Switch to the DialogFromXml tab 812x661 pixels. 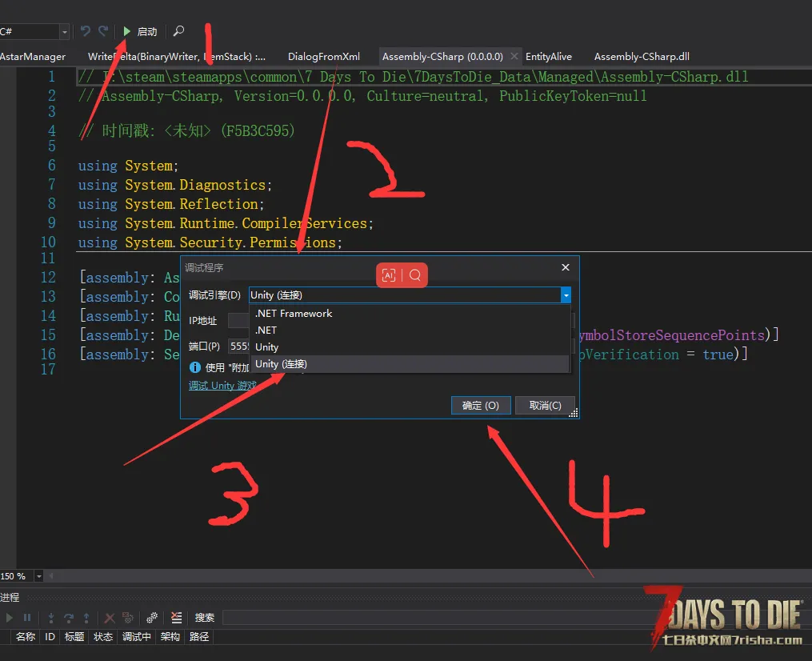click(x=324, y=57)
